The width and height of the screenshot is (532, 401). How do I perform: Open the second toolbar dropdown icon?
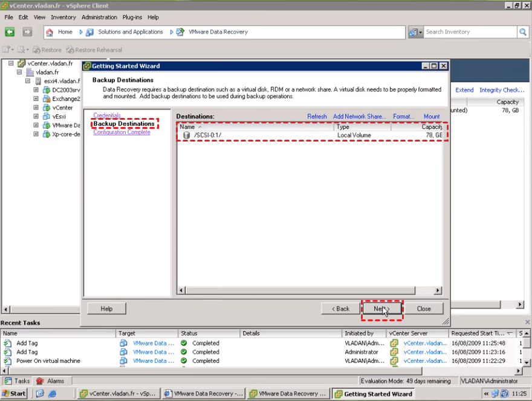[x=23, y=50]
